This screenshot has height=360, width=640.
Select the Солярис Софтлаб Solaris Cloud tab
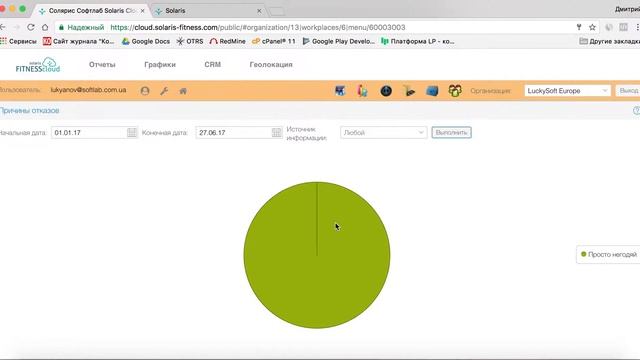click(x=92, y=11)
